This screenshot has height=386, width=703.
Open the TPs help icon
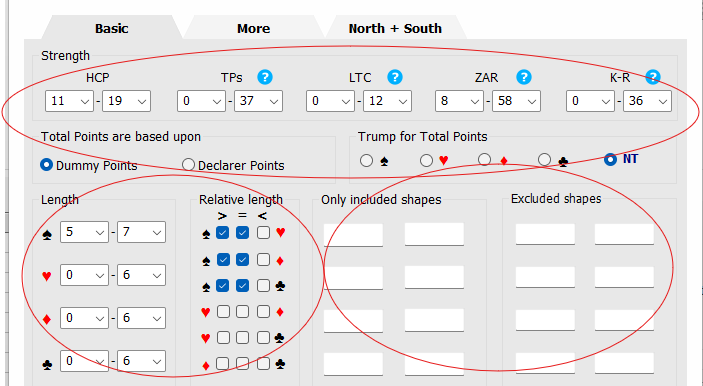point(265,77)
